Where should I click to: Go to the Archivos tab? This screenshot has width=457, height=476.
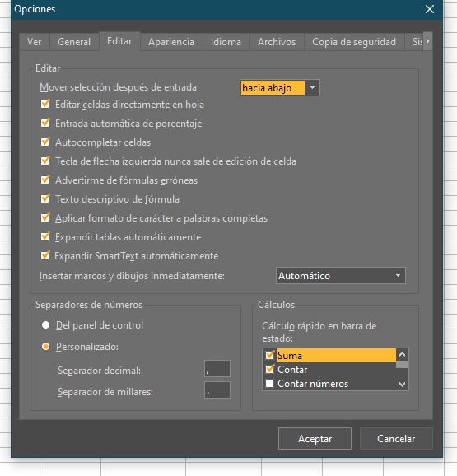coord(277,42)
